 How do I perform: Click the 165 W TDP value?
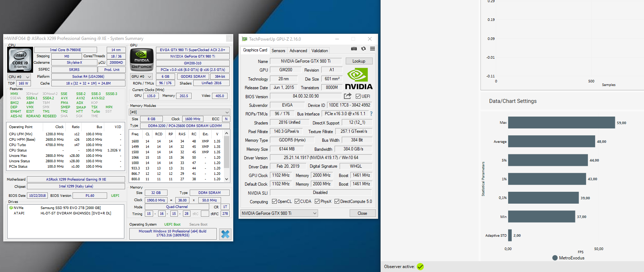23,83
